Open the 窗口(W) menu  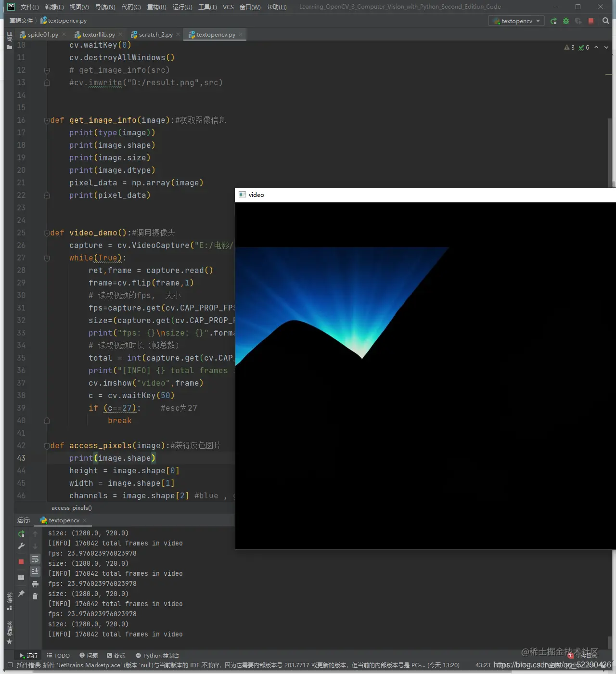250,7
